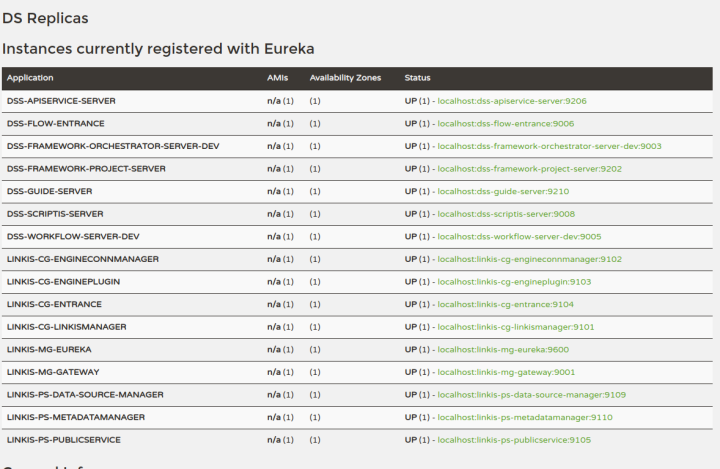Viewport: 720px width, 469px height.
Task: Open the localhost:dss-framework-orchestrator-server-dev:9003 link
Action: click(549, 146)
